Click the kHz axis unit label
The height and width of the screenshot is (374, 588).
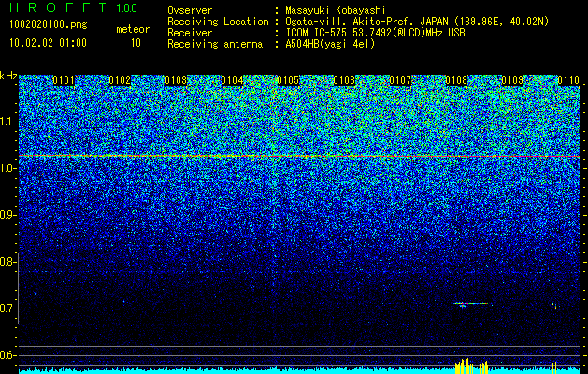point(8,76)
